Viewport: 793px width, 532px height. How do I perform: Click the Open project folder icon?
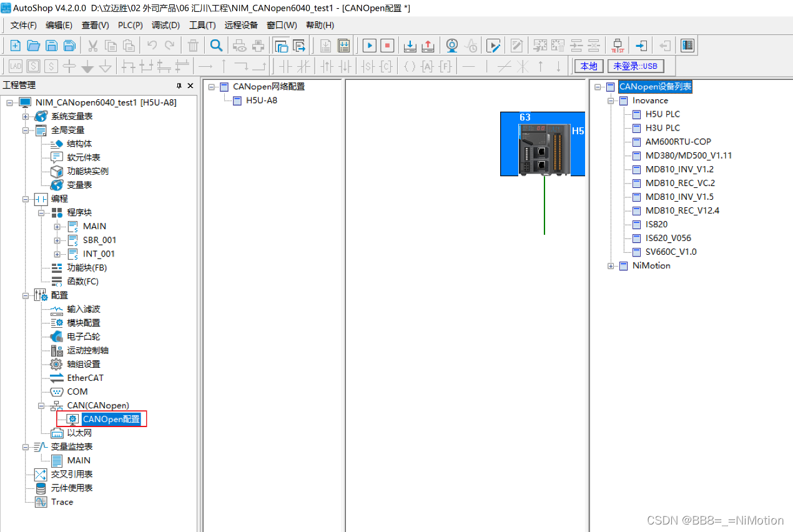34,46
